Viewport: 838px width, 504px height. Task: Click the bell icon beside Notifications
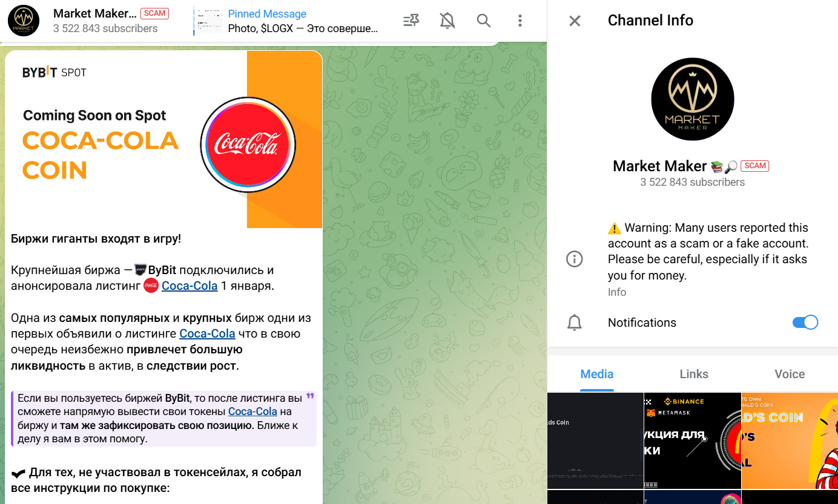click(x=574, y=322)
